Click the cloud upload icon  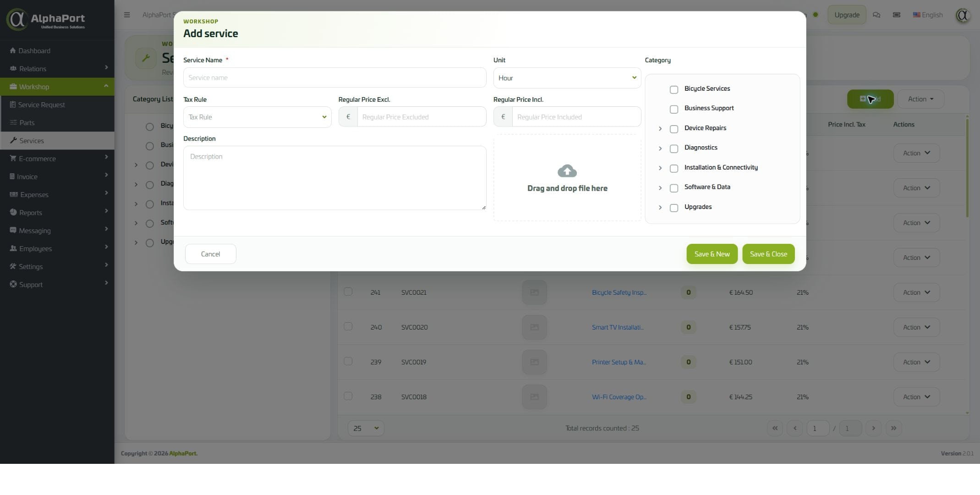567,171
